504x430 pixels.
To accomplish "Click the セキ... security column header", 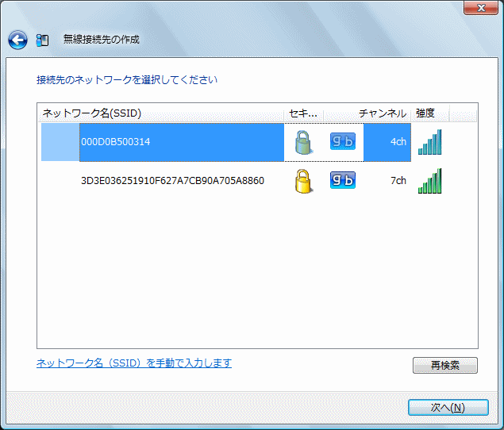I will point(303,113).
